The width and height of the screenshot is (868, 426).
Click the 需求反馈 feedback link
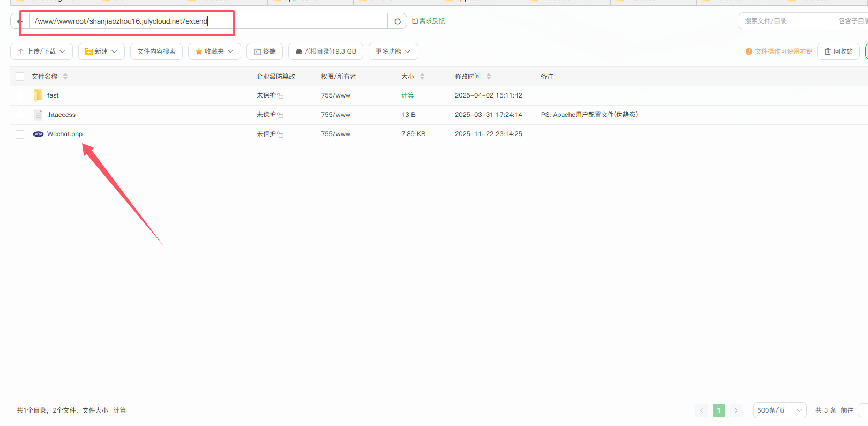click(x=429, y=21)
